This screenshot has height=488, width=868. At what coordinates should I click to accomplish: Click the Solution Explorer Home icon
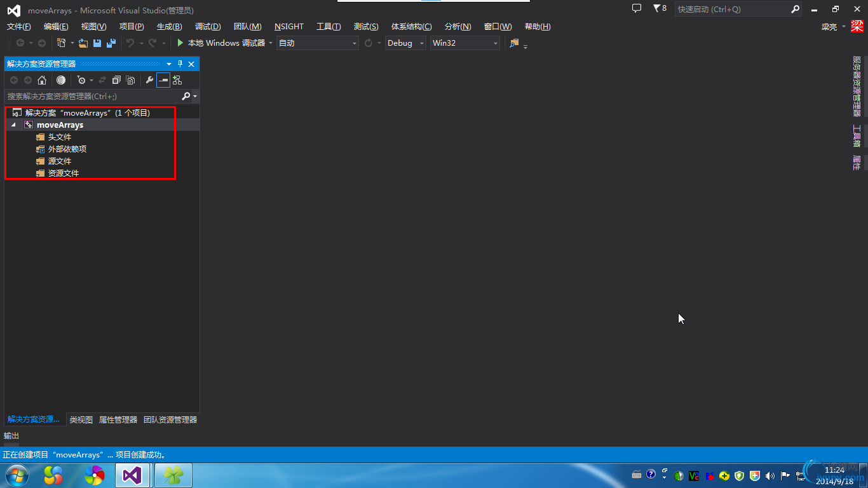(42, 80)
